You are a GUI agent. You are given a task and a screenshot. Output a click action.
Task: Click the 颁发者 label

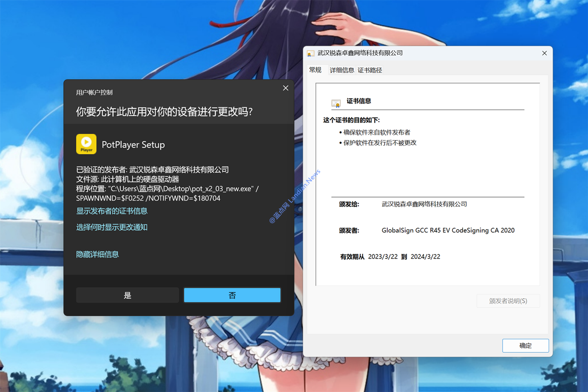click(349, 230)
